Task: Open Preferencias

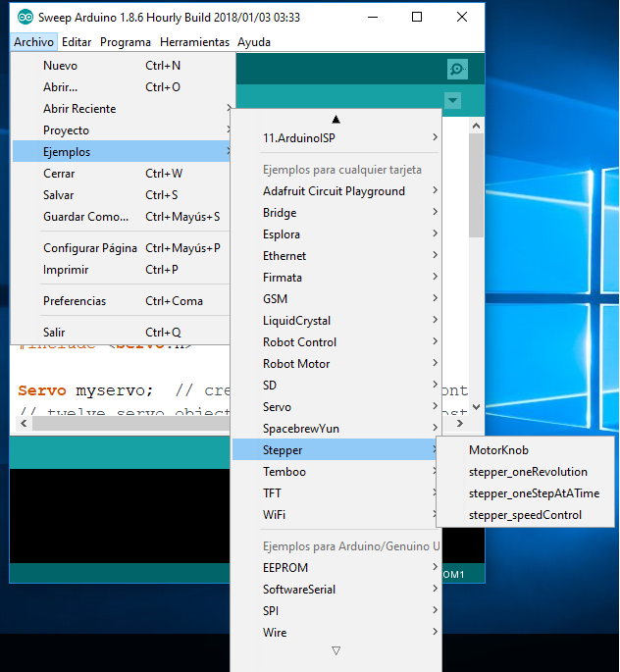Action: pyautogui.click(x=122, y=301)
